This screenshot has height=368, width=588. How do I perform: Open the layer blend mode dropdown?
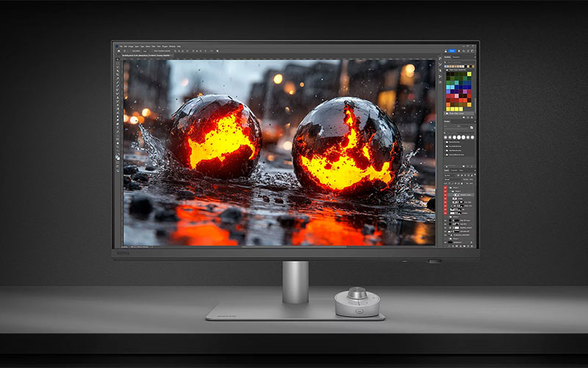452,180
